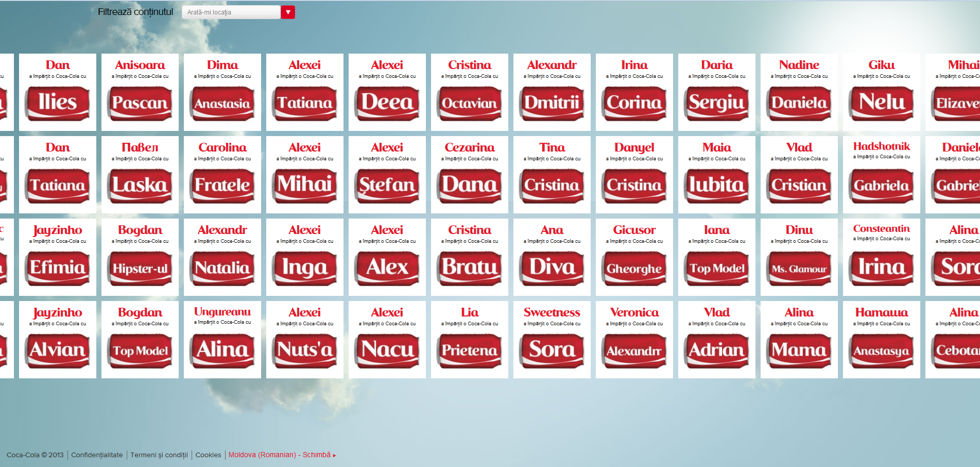Select the Bogdan and Top Model card
Image resolution: width=980 pixels, height=467 pixels.
click(x=140, y=340)
